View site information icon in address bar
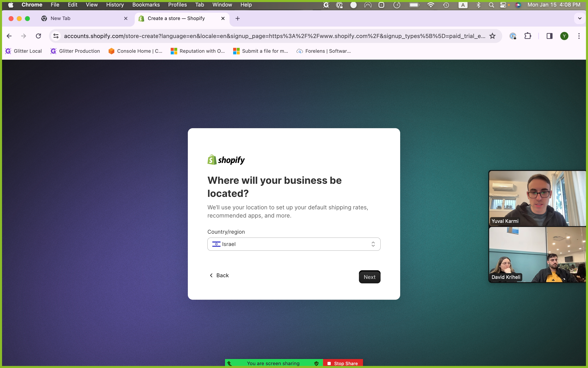The width and height of the screenshot is (588, 368). [x=56, y=36]
